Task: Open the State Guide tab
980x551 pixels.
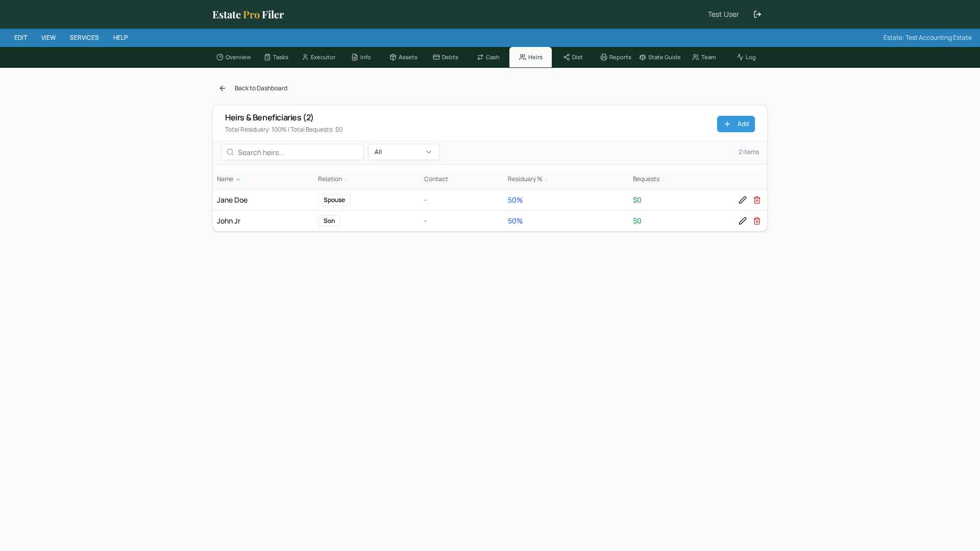Action: pyautogui.click(x=660, y=57)
